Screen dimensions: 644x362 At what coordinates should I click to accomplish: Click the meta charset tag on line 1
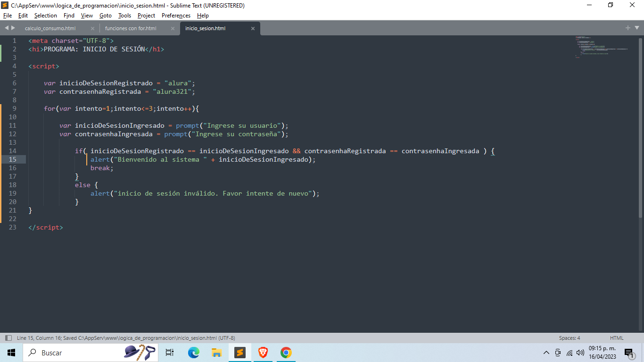[71, 41]
